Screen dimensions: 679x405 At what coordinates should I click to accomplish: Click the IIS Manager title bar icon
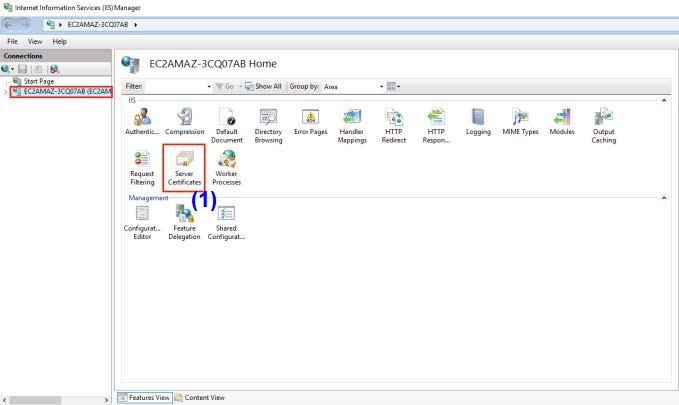point(7,7)
